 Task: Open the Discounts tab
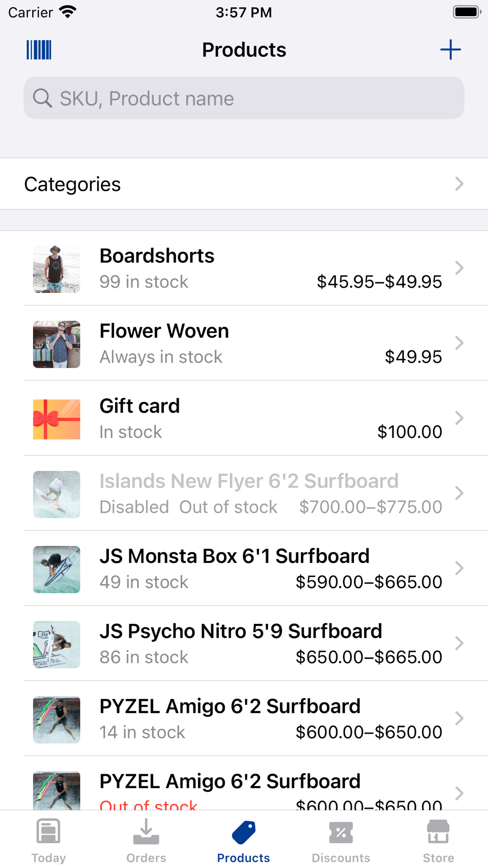(341, 841)
